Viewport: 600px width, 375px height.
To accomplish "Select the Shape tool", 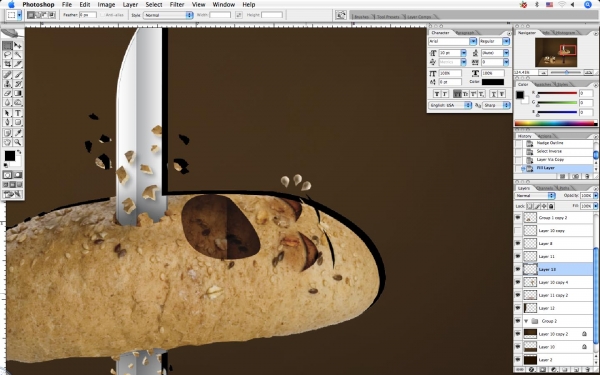I will tap(18, 122).
